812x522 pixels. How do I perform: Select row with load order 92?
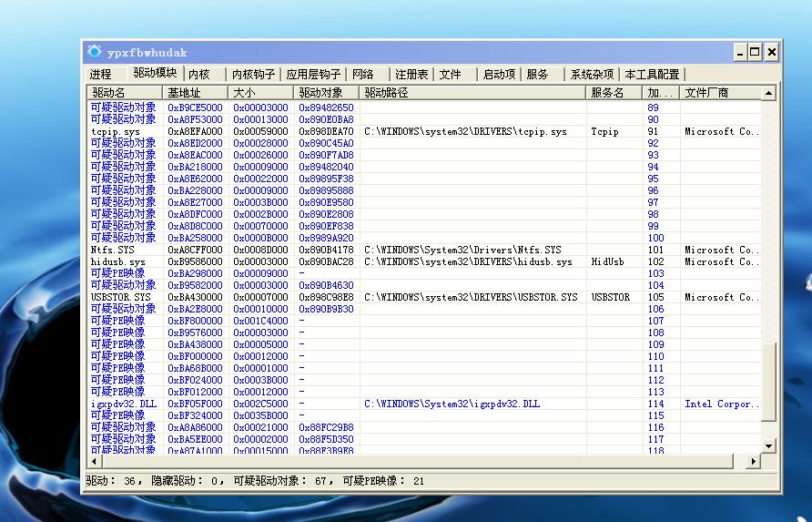pyautogui.click(x=424, y=143)
